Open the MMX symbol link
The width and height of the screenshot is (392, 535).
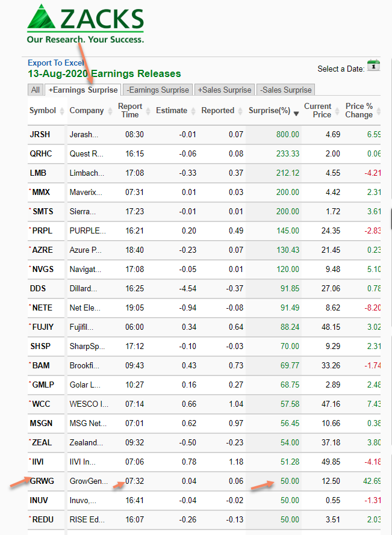click(41, 192)
